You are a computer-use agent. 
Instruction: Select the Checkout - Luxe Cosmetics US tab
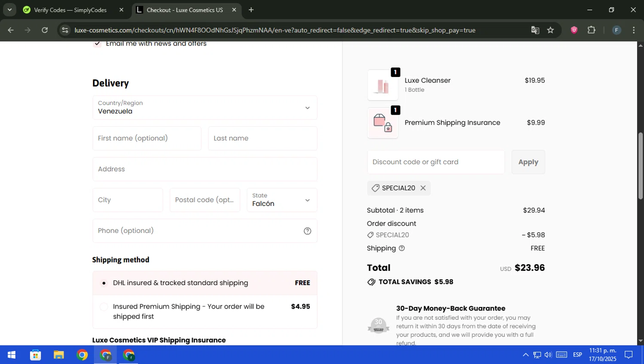pos(185,10)
